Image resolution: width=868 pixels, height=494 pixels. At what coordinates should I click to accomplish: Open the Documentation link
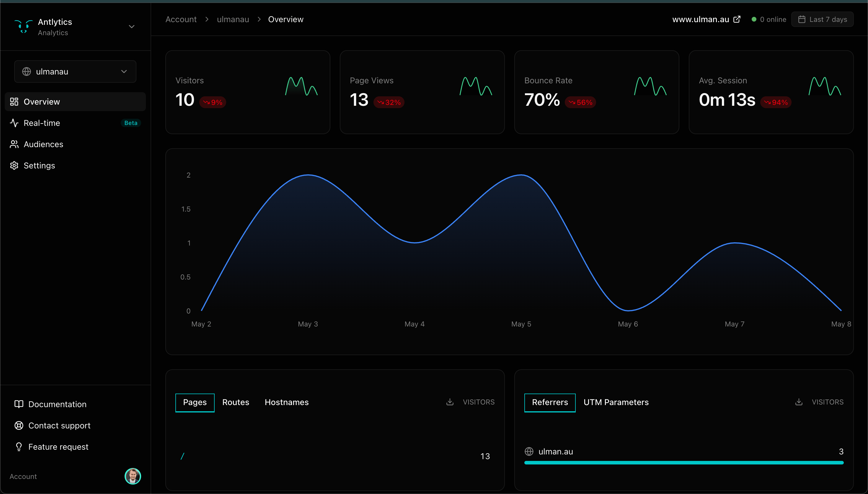click(x=57, y=404)
